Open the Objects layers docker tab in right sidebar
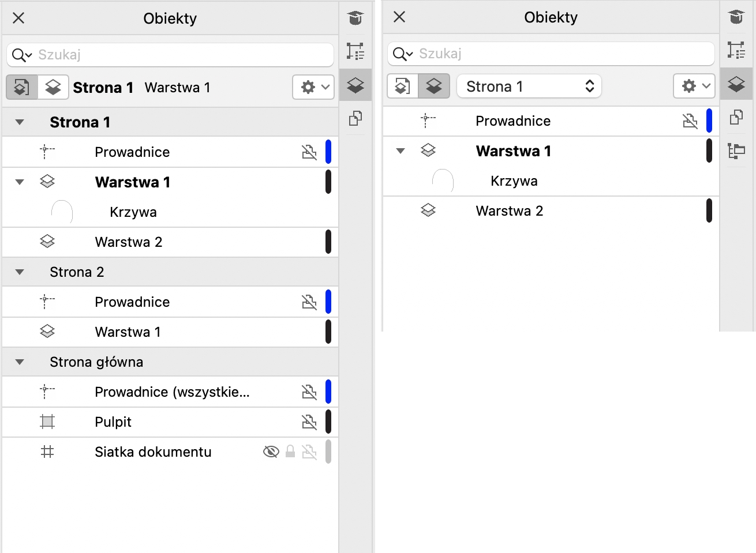The width and height of the screenshot is (756, 553). pyautogui.click(x=736, y=85)
